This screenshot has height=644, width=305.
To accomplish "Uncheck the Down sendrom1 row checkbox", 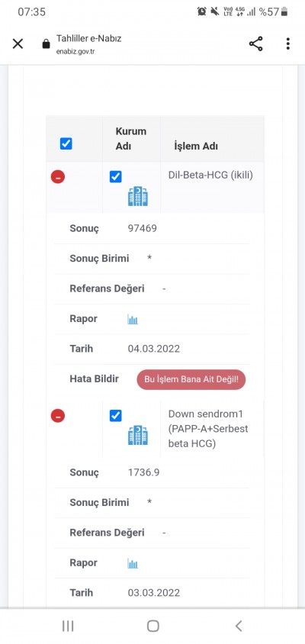I will click(x=116, y=416).
